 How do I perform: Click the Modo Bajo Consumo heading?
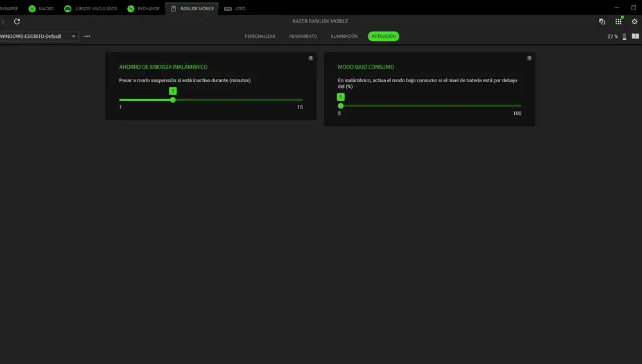click(366, 67)
